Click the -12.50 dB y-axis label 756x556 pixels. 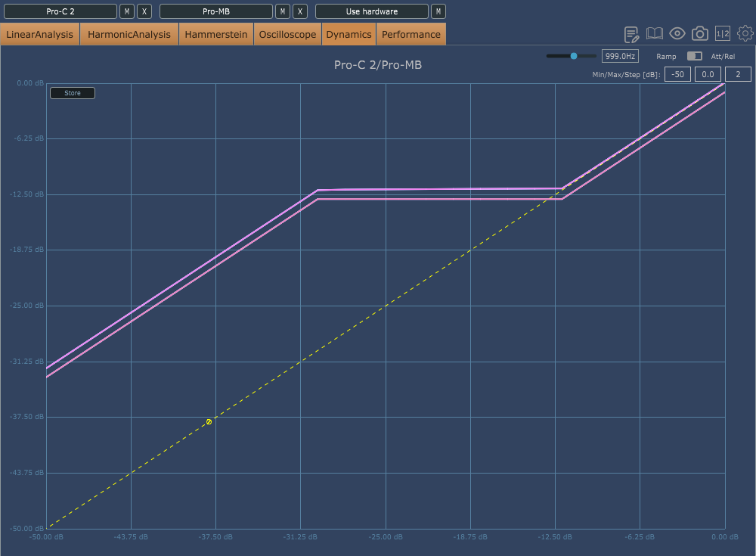click(x=26, y=194)
